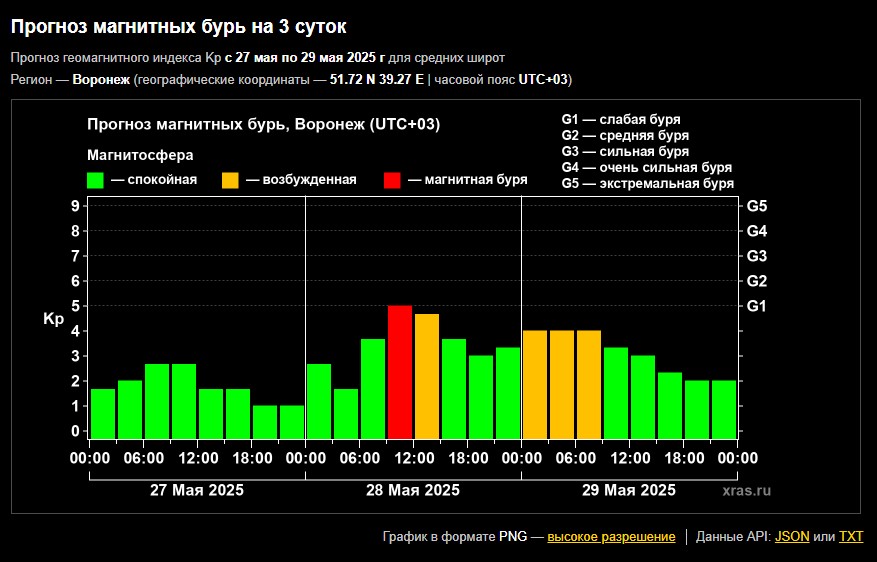
Task: Click the G5 label on right axis
Action: pos(756,206)
